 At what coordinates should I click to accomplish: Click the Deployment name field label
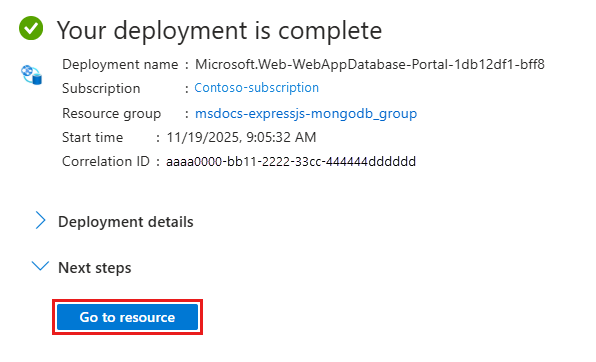(120, 64)
